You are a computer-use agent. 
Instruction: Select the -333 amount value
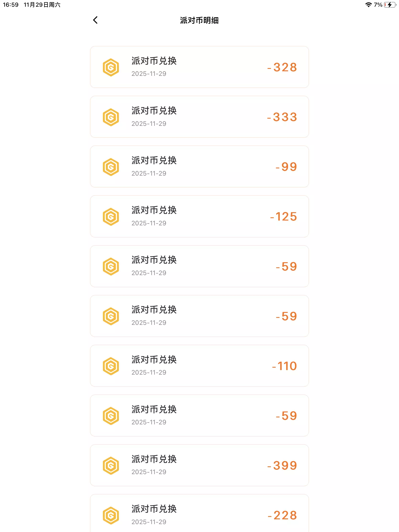(x=282, y=117)
